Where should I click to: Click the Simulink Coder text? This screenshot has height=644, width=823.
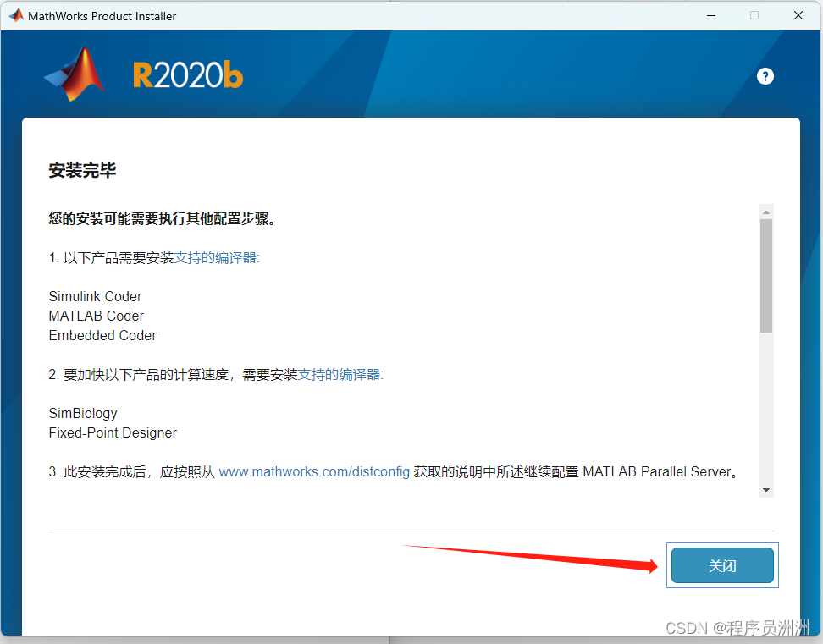pos(95,296)
